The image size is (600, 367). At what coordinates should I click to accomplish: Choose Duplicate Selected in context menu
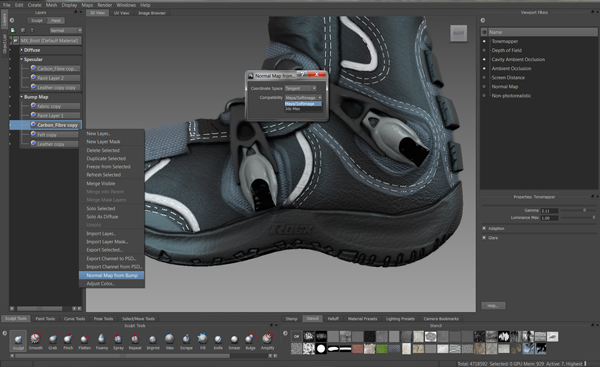pyautogui.click(x=106, y=158)
